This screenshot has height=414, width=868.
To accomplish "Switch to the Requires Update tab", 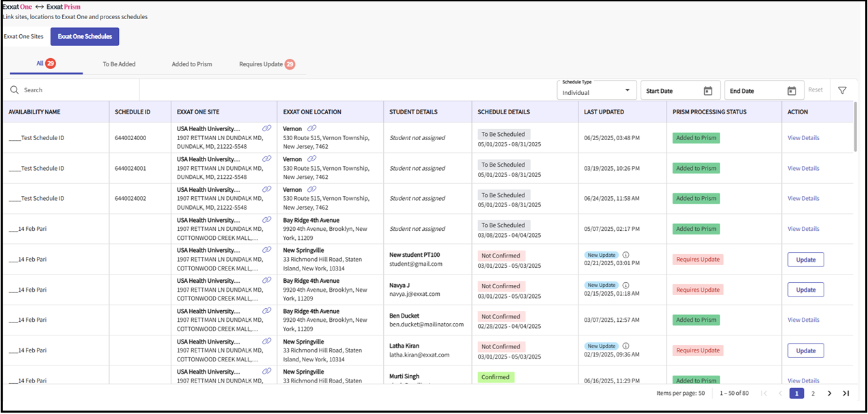I will (x=266, y=64).
